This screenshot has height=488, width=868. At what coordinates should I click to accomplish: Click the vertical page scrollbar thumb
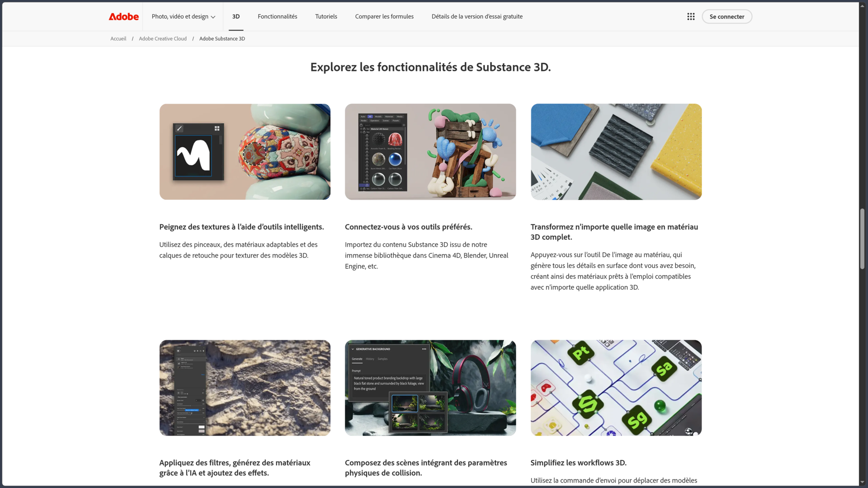pos(863,239)
